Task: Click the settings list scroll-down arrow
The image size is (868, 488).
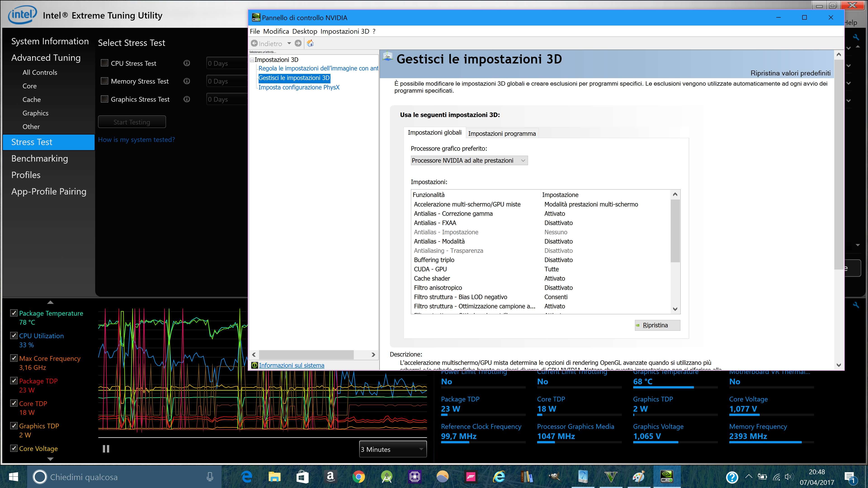Action: [x=675, y=309]
